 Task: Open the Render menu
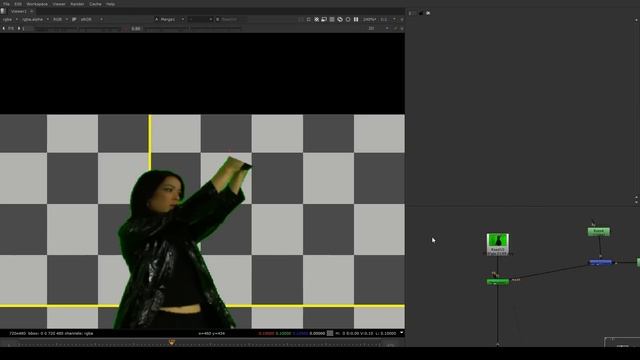tap(77, 4)
